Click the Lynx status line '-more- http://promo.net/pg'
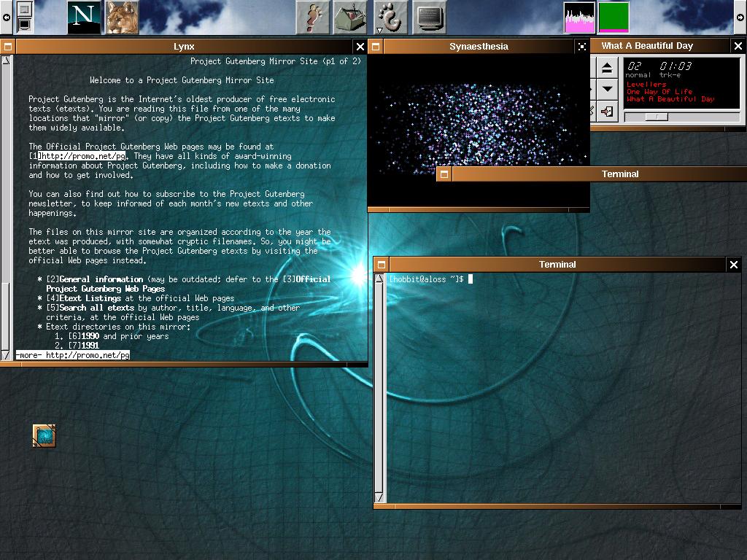The width and height of the screenshot is (747, 560). tap(73, 355)
